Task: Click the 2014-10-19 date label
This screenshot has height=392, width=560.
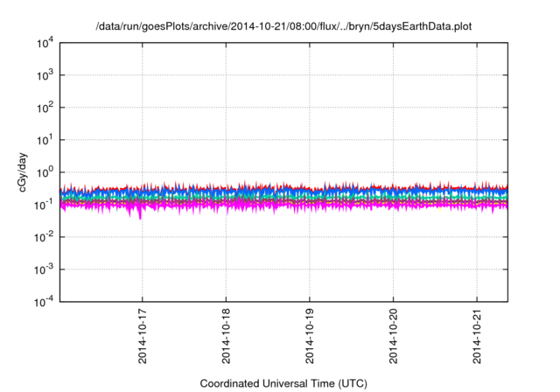Action: pyautogui.click(x=309, y=336)
